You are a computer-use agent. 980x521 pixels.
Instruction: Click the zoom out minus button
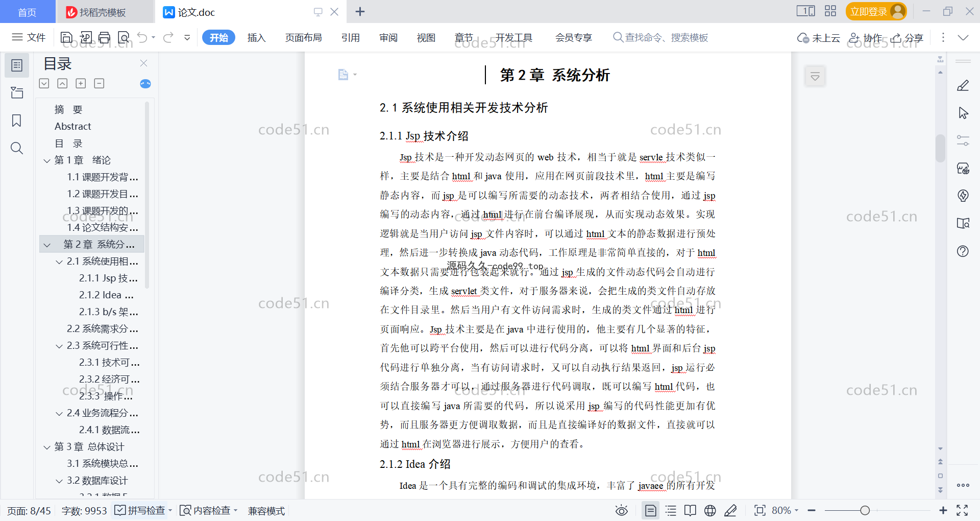812,510
